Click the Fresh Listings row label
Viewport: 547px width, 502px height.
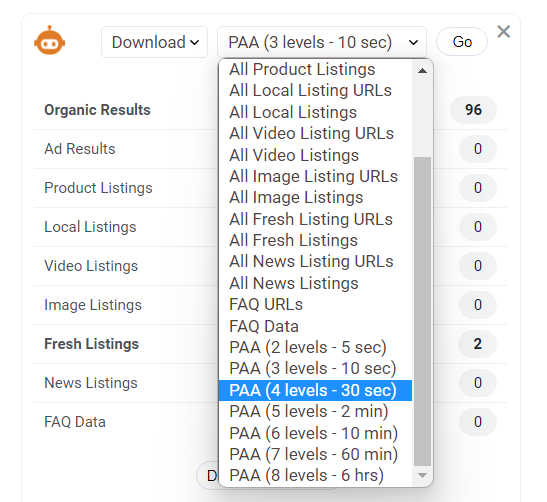tap(91, 344)
